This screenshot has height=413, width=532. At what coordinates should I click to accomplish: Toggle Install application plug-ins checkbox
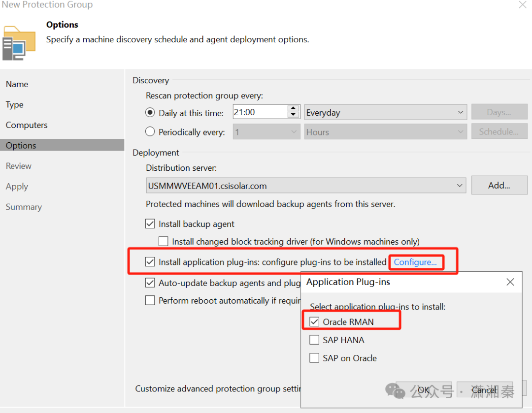(150, 262)
